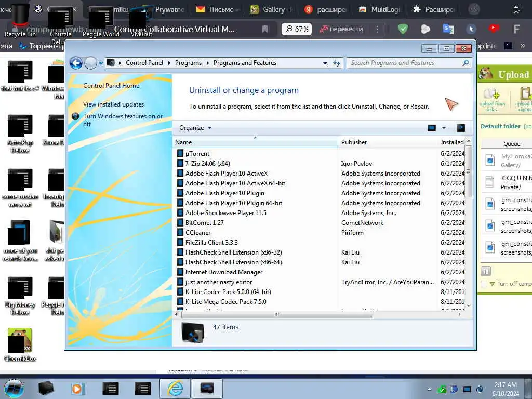Image resolution: width=532 pixels, height=399 pixels.
Task: Click the Back arrow in Programs and Features
Action: [76, 63]
